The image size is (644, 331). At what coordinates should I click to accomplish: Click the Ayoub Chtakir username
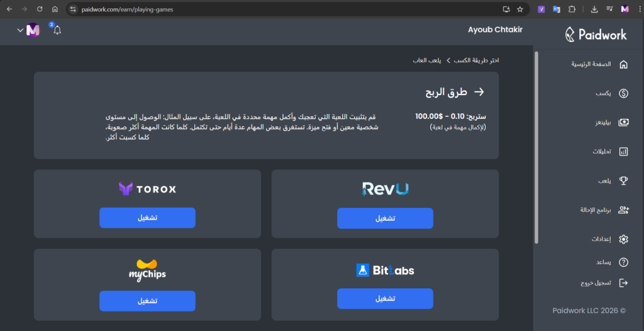pyautogui.click(x=496, y=30)
